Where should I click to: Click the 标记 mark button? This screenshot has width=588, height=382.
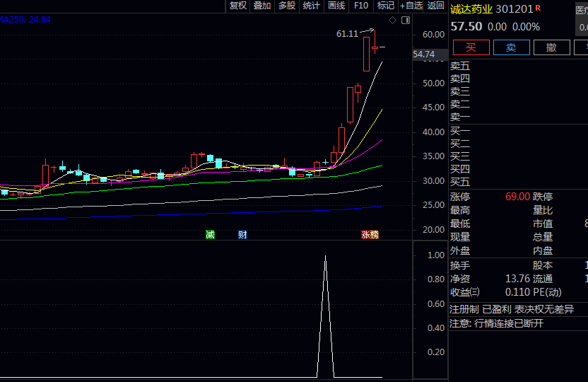(386, 6)
